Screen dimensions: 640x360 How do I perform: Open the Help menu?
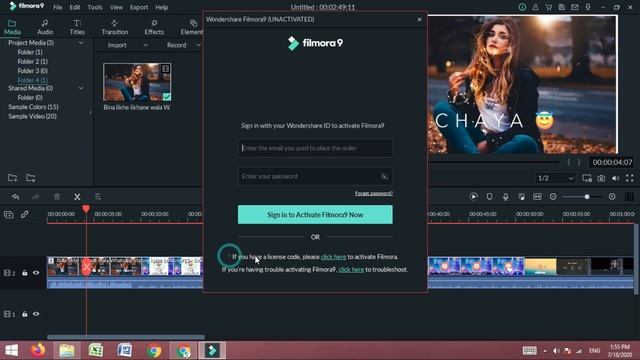tap(162, 7)
